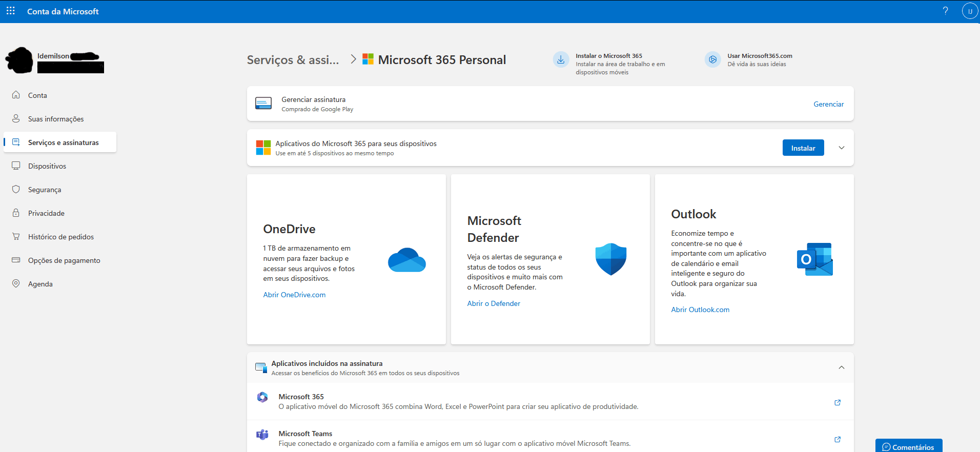Screen dimensions: 980x452
Task: Open the Abrir OneDrive.com link
Action: pos(294,295)
